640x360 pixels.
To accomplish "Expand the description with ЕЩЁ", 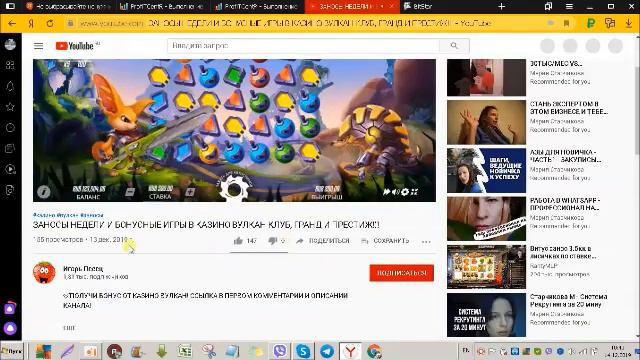I will (x=69, y=328).
